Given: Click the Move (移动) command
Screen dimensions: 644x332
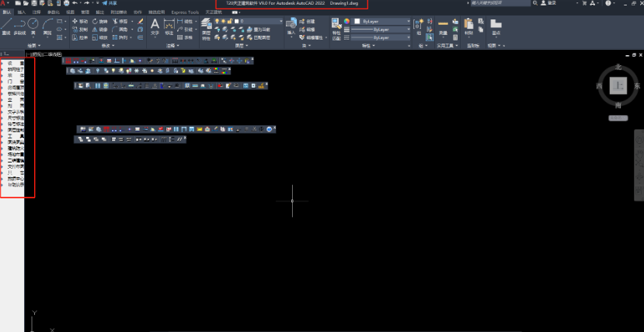Looking at the screenshot, I should click(81, 21).
